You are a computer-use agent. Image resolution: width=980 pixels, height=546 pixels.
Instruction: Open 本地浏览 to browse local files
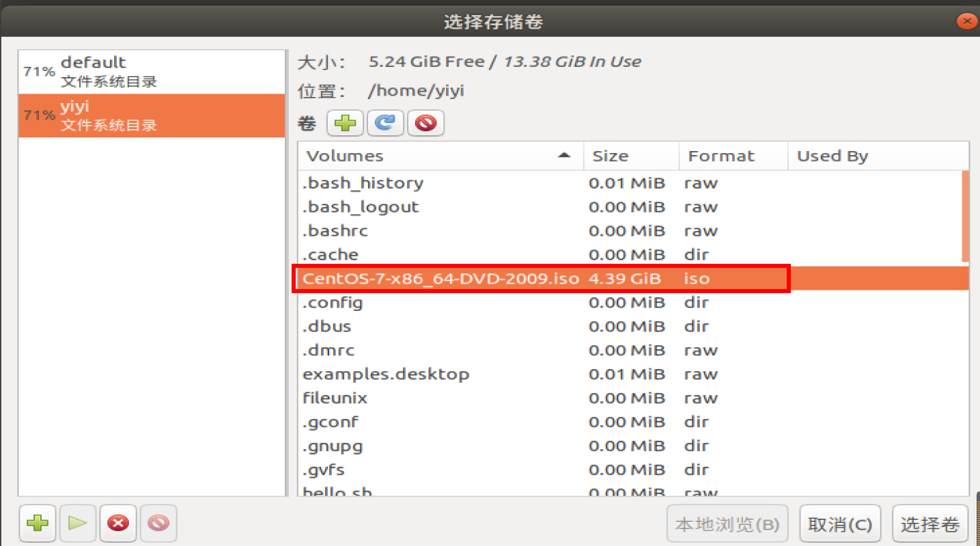pos(727,523)
